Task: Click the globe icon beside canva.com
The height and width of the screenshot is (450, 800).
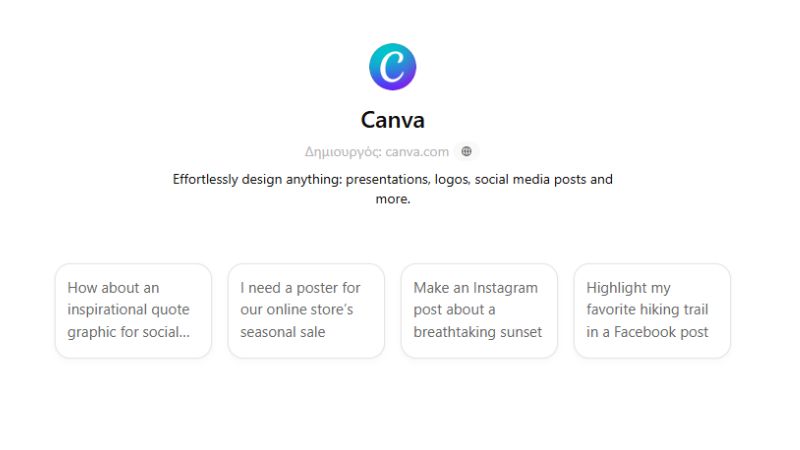Action: pyautogui.click(x=466, y=152)
